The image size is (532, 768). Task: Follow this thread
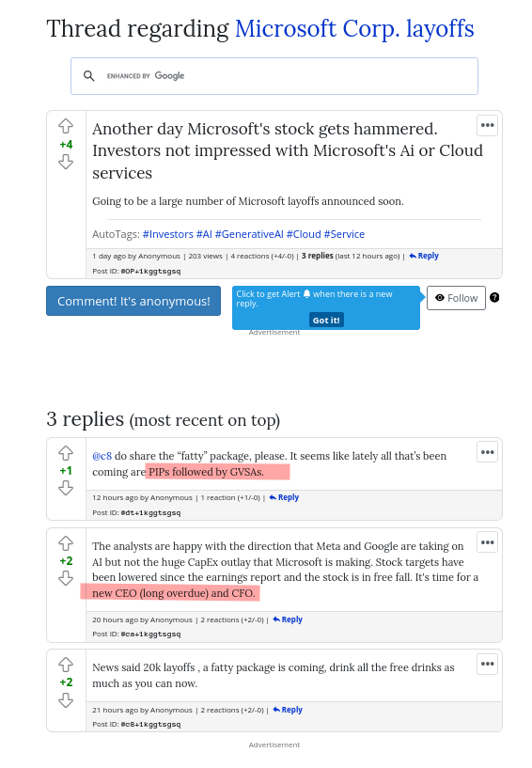point(456,298)
